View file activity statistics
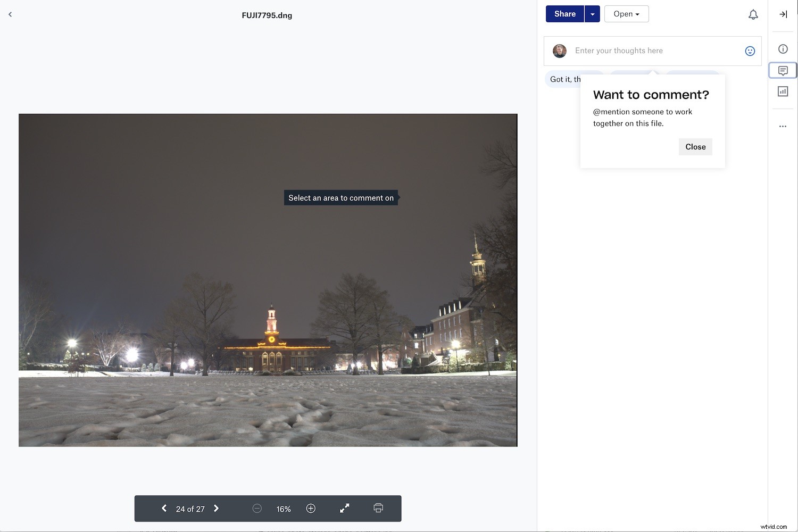The height and width of the screenshot is (532, 798). 783,91
